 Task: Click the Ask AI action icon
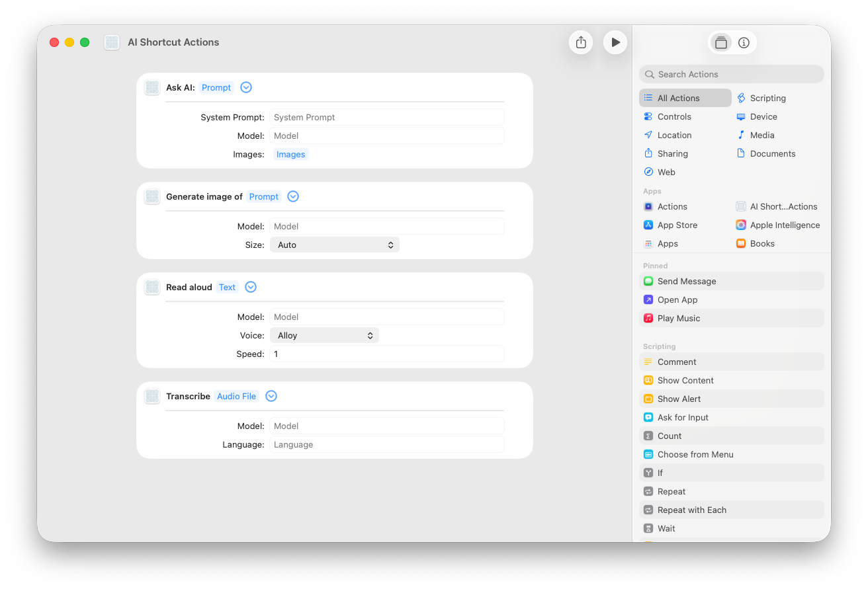click(x=152, y=87)
